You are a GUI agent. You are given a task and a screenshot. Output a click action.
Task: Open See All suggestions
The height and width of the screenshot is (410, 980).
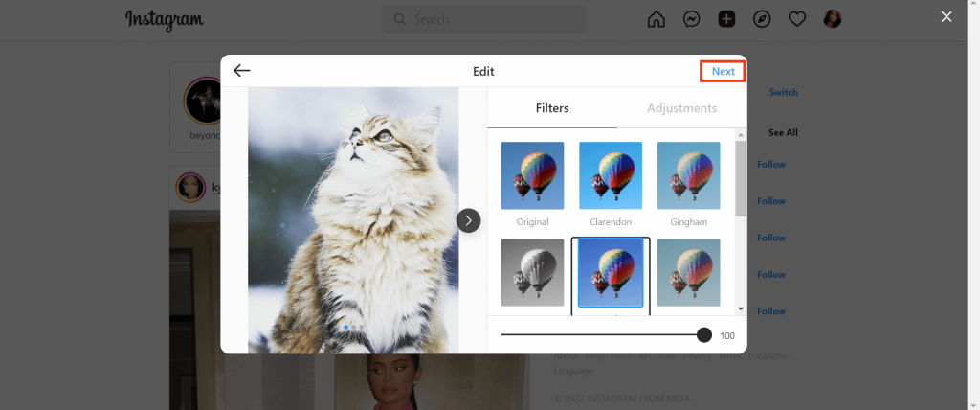click(x=783, y=133)
